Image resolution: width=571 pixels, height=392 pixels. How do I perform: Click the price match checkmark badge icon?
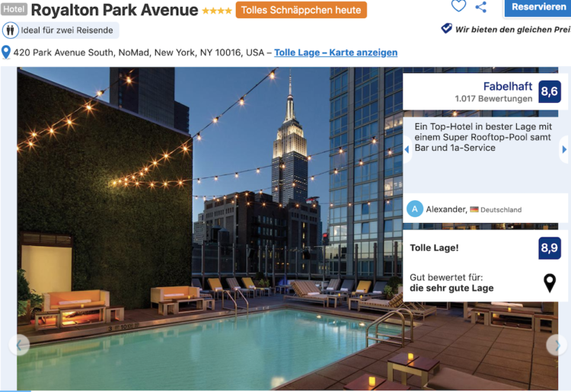446,28
